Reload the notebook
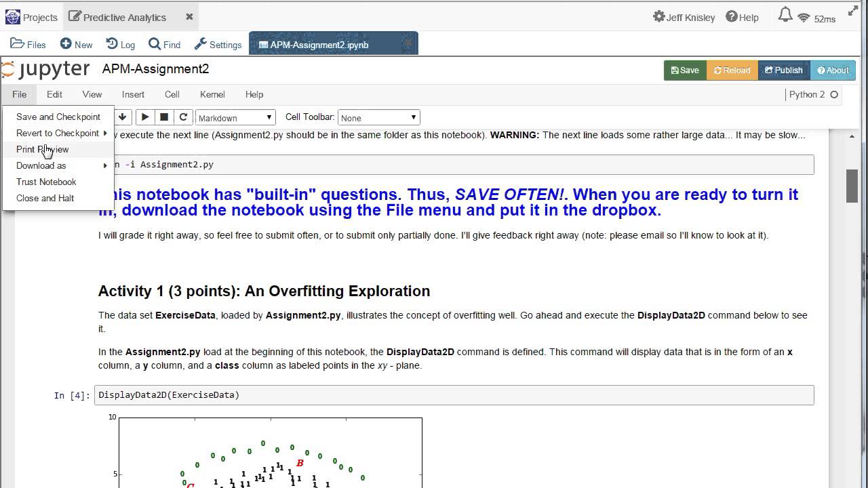The image size is (868, 488). 732,70
